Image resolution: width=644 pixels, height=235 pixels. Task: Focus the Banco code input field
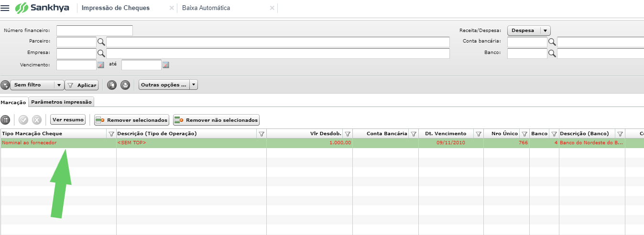(527, 53)
